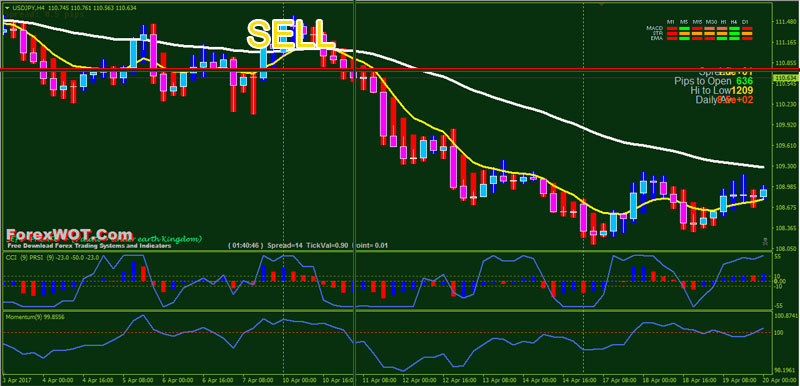Click the orange STR cell under M15
The width and height of the screenshot is (800, 386).
pos(697,34)
